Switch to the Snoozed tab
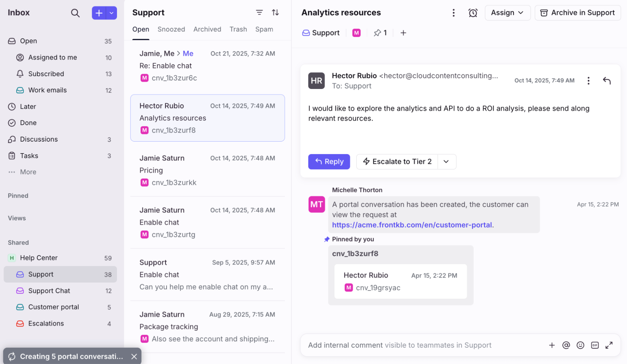627x364 pixels. pos(171,29)
